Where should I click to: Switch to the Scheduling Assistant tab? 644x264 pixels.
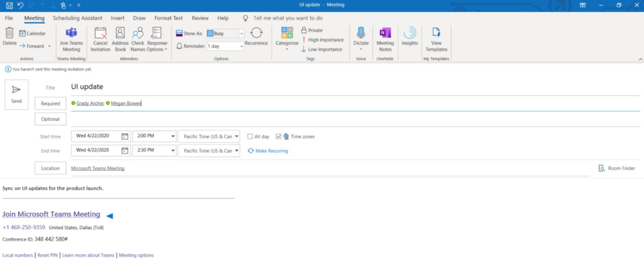pyautogui.click(x=77, y=18)
